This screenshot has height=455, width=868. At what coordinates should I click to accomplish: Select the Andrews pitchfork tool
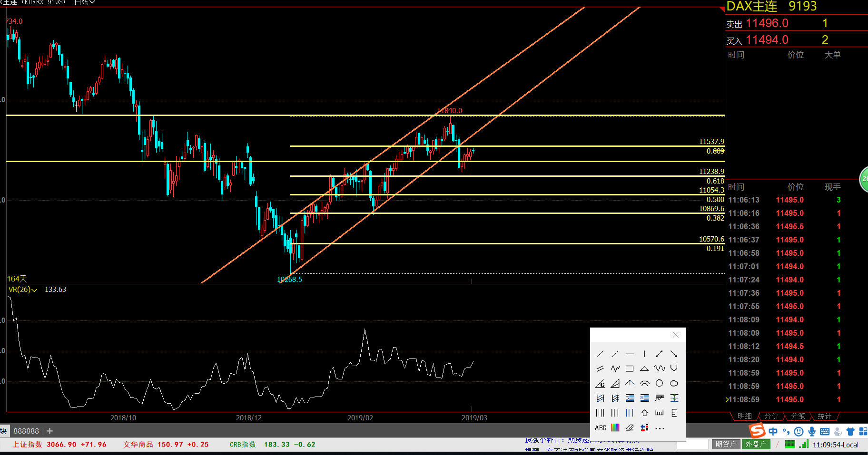tap(630, 383)
